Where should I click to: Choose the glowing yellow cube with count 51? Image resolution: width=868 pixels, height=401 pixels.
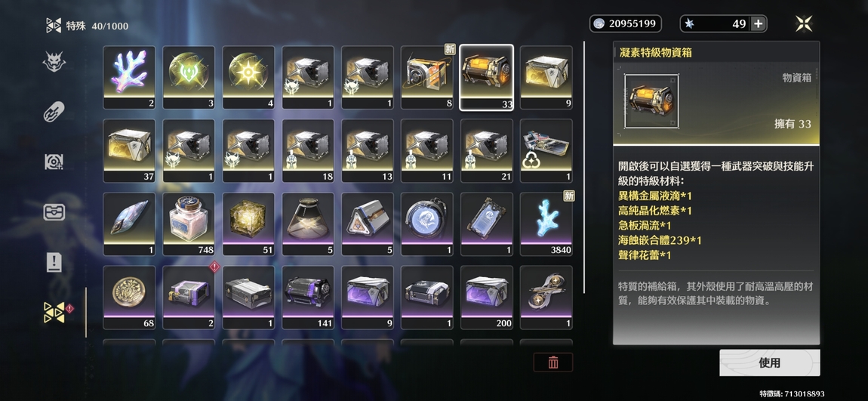click(248, 224)
